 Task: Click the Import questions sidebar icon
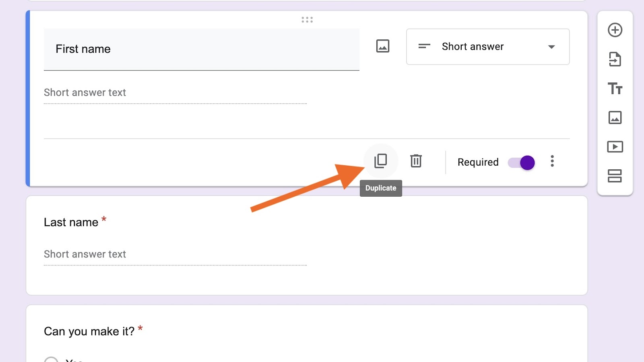(x=615, y=60)
